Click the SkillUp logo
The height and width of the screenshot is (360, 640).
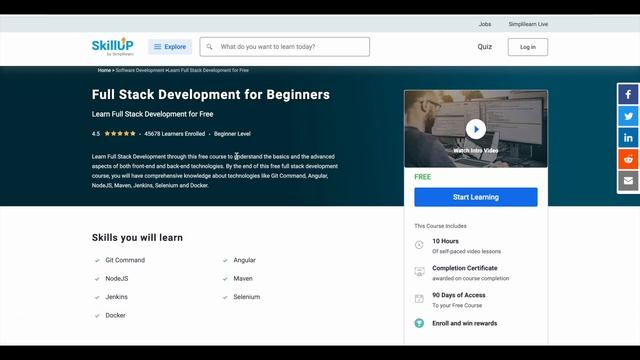(113, 47)
